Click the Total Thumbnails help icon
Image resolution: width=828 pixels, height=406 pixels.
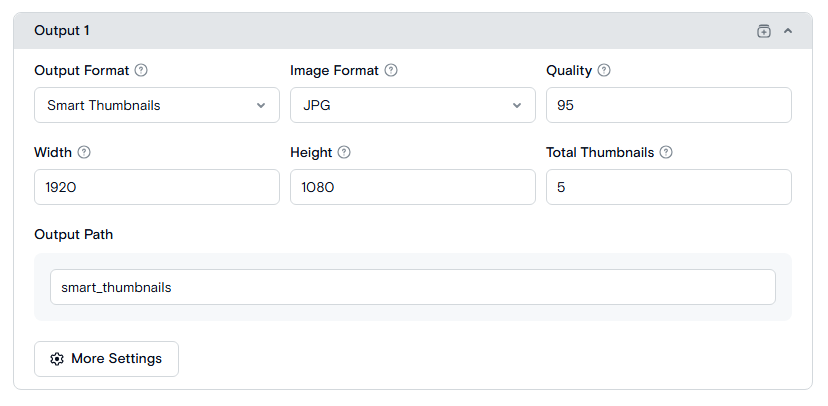point(666,152)
